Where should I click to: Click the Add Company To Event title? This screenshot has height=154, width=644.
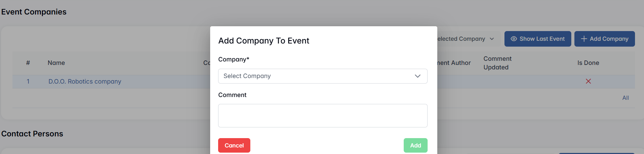[263, 41]
